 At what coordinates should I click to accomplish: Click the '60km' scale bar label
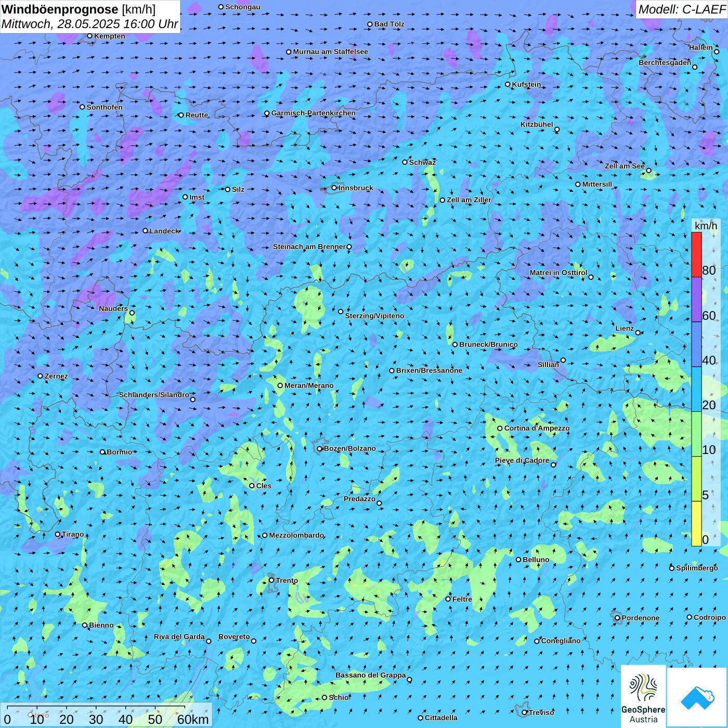[x=193, y=719]
